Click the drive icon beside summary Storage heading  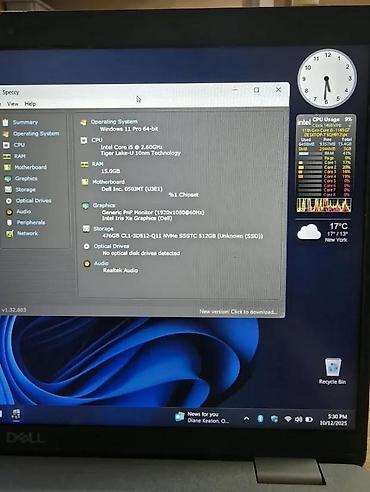pyautogui.click(x=86, y=228)
